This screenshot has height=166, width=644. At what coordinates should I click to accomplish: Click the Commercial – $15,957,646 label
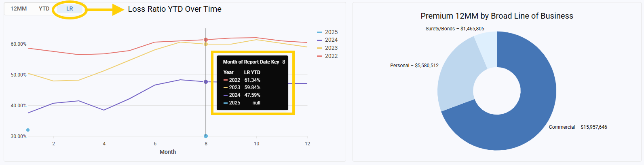578,127
